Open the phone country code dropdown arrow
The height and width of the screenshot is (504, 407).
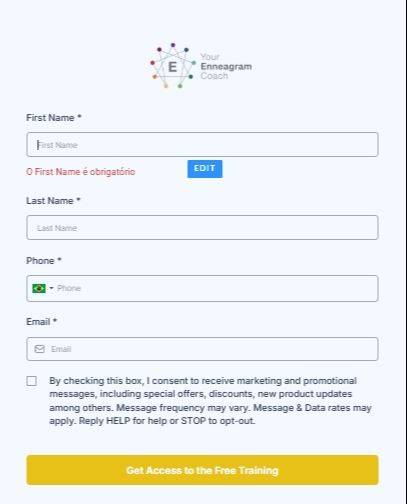click(51, 288)
